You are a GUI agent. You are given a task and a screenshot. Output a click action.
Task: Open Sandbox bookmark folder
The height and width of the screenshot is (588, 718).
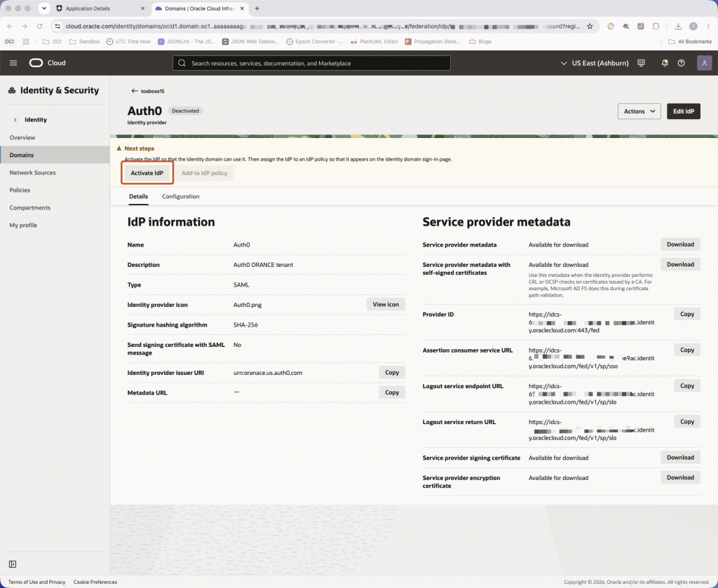coord(84,41)
